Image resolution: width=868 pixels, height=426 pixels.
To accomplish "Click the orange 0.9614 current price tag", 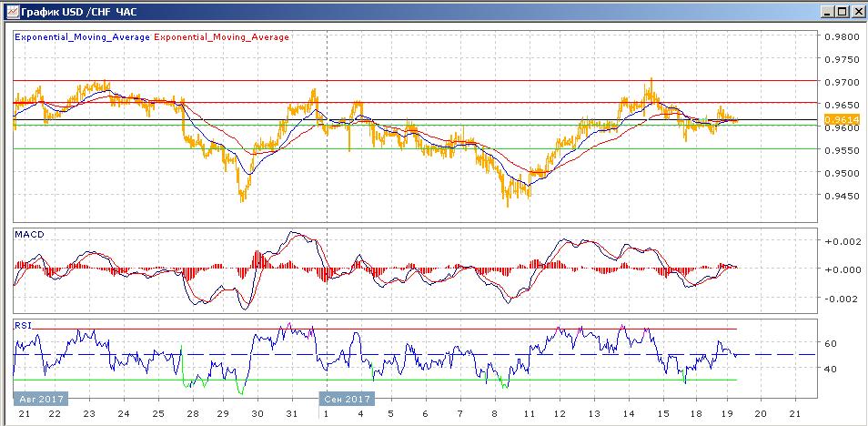I will tap(837, 119).
